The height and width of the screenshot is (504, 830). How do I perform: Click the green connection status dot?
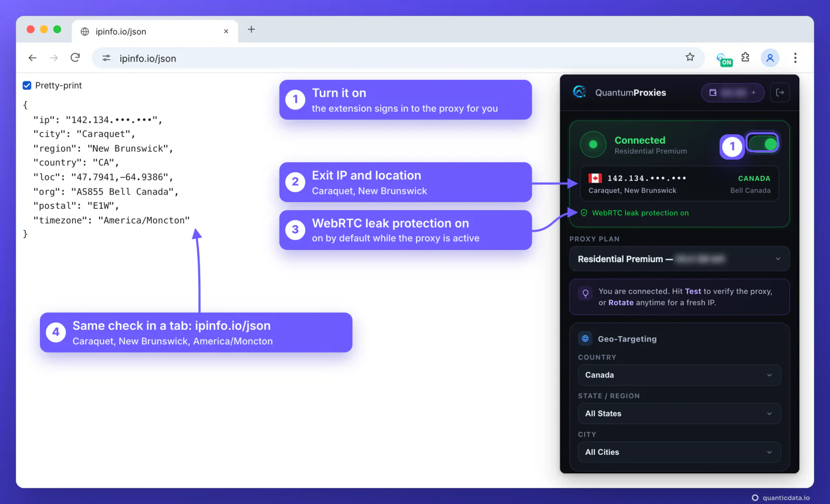[593, 145]
